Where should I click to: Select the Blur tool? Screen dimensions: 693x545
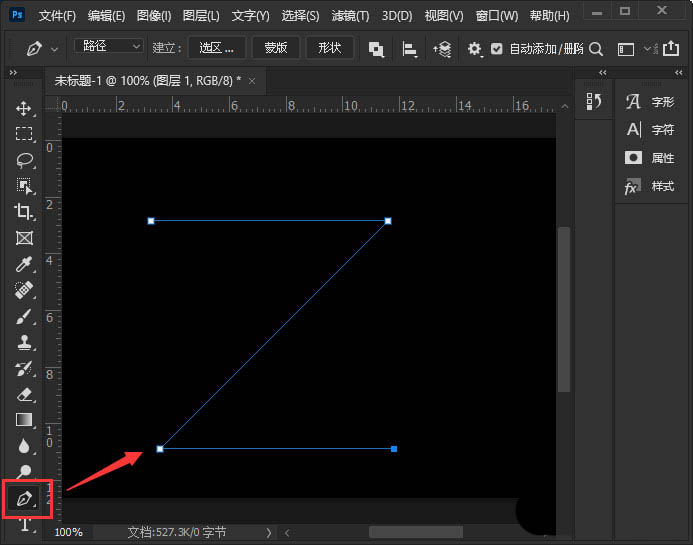coord(24,446)
